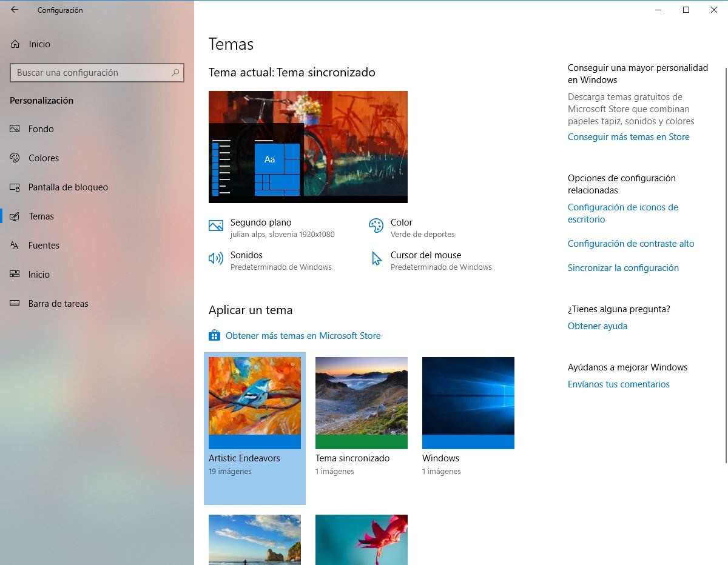This screenshot has height=565, width=728.
Task: Open Configuración de iconos de escritorio
Action: pyautogui.click(x=623, y=213)
